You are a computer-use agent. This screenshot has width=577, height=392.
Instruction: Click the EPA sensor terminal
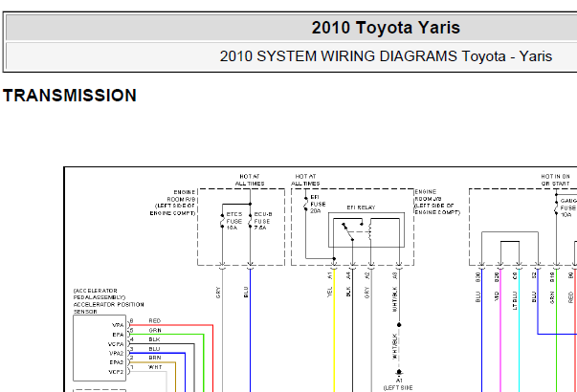[118, 335]
